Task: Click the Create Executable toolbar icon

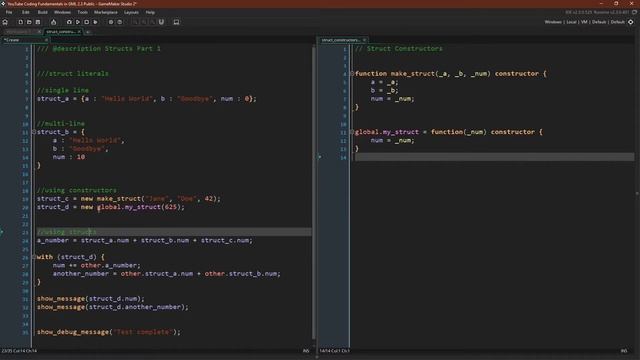Action: click(53, 22)
